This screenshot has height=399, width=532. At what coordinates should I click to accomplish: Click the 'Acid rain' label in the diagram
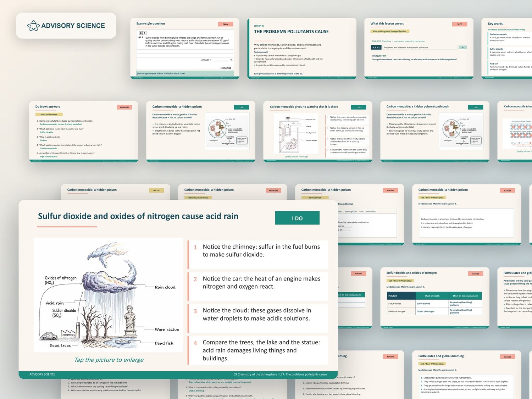point(55,303)
